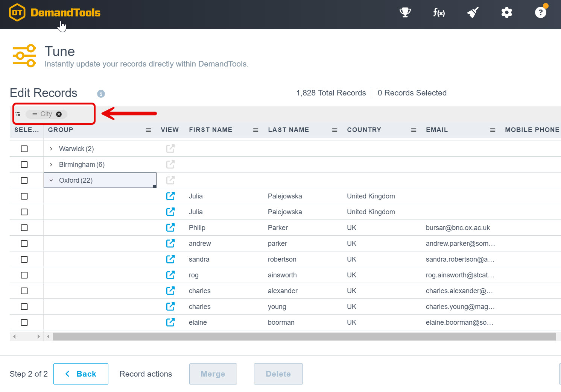Open record view for Philip Parker

[x=170, y=228]
